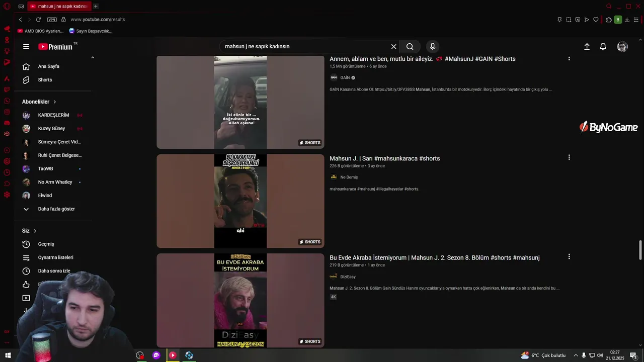The width and height of the screenshot is (644, 362).
Task: Open YouTube notifications bell
Action: 603,46
